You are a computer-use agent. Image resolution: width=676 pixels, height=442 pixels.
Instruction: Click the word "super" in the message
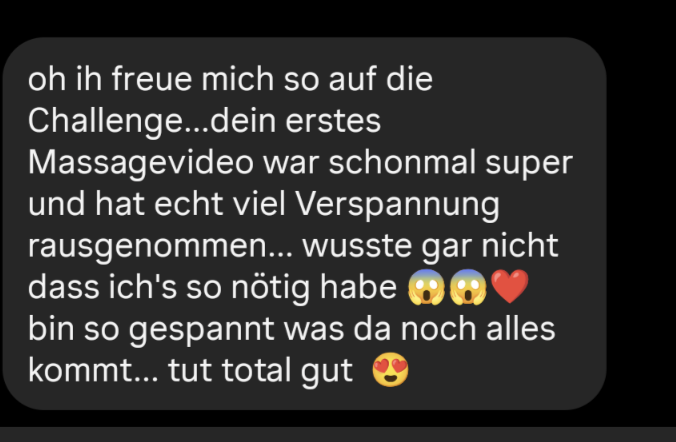(x=529, y=165)
